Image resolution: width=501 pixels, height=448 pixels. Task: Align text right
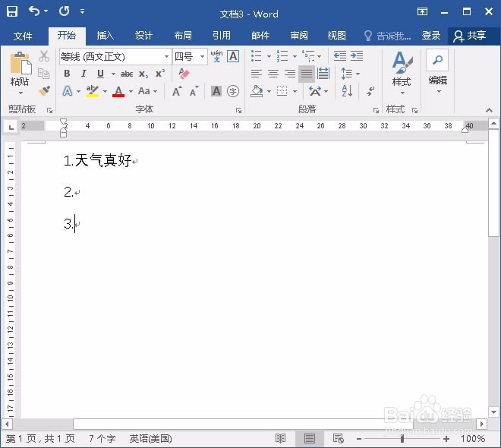point(290,74)
